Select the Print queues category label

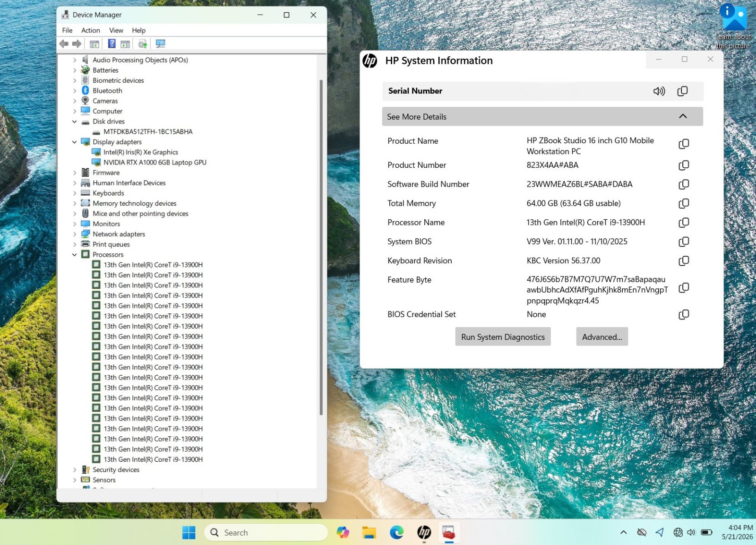pos(111,245)
